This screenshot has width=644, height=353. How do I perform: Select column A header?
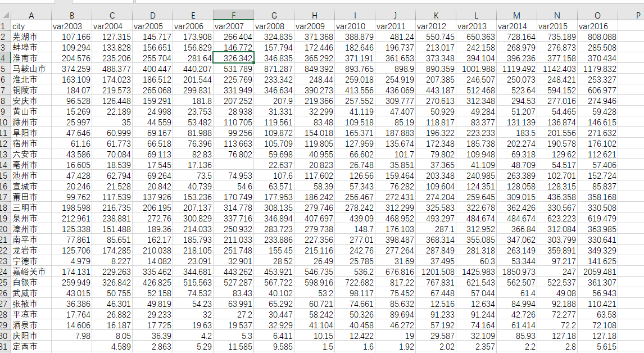tap(31, 15)
